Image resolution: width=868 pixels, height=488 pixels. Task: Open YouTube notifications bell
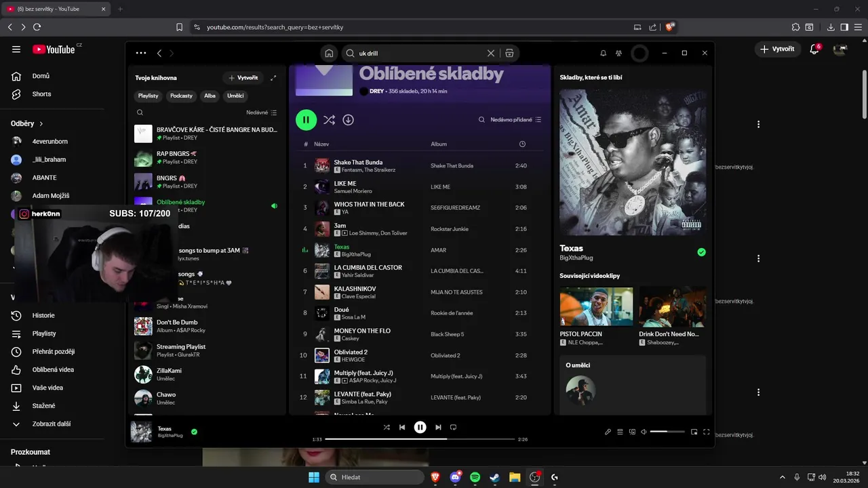814,49
